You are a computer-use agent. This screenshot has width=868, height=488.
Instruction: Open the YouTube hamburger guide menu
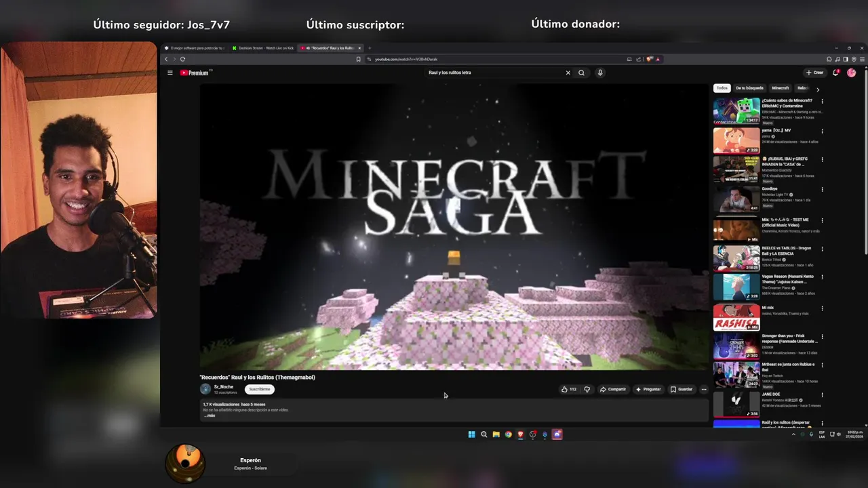point(170,73)
